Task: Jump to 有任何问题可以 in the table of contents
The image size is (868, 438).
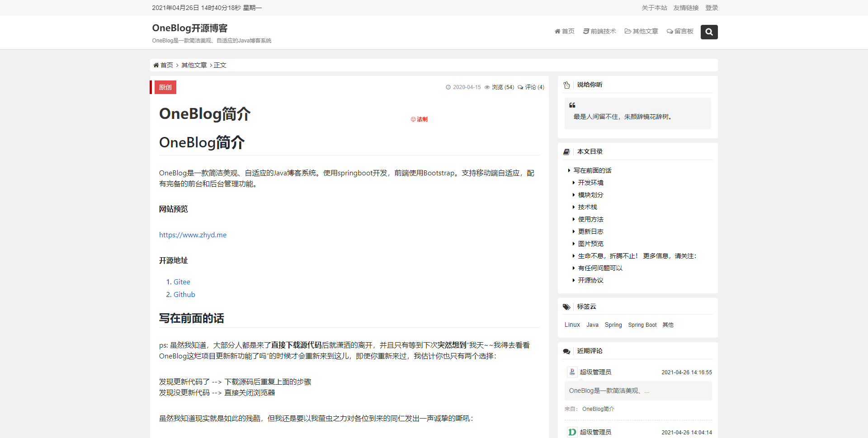Action: (600, 268)
